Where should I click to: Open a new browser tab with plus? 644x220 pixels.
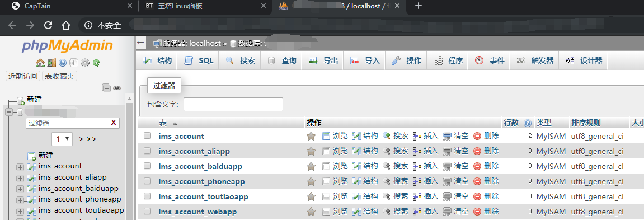coord(418,6)
